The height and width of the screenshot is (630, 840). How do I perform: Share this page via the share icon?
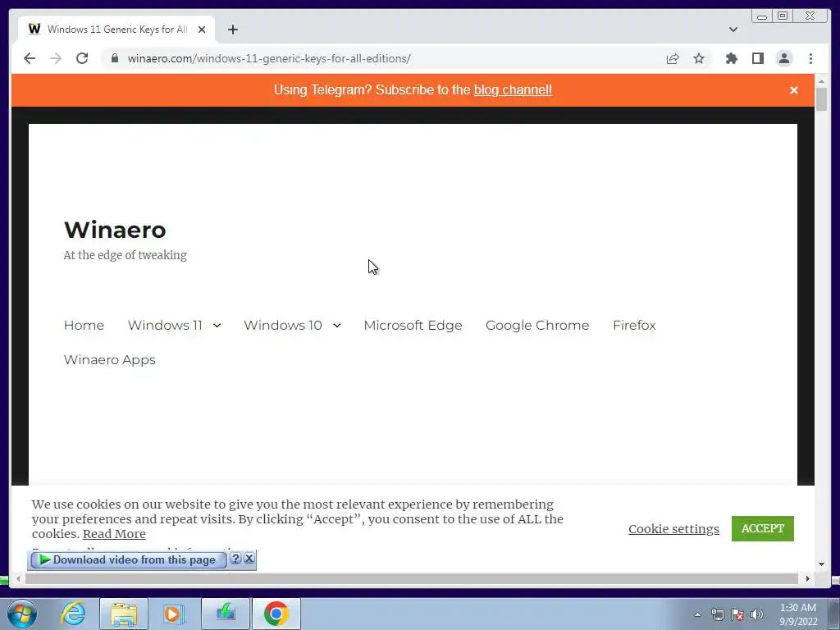point(673,58)
